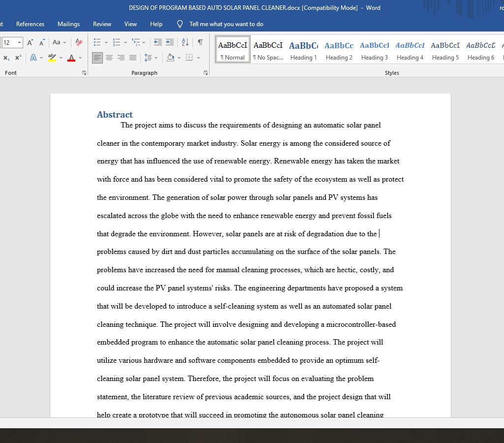
Task: Toggle Justify paragraph alignment
Action: point(133,58)
